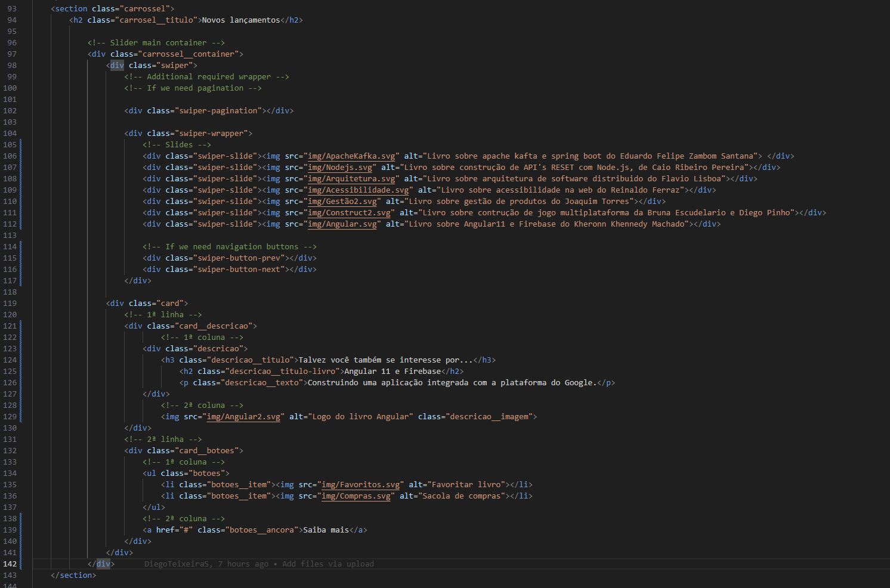Select line number 142 in the gutter
Image resolution: width=890 pixels, height=588 pixels.
tap(10, 564)
